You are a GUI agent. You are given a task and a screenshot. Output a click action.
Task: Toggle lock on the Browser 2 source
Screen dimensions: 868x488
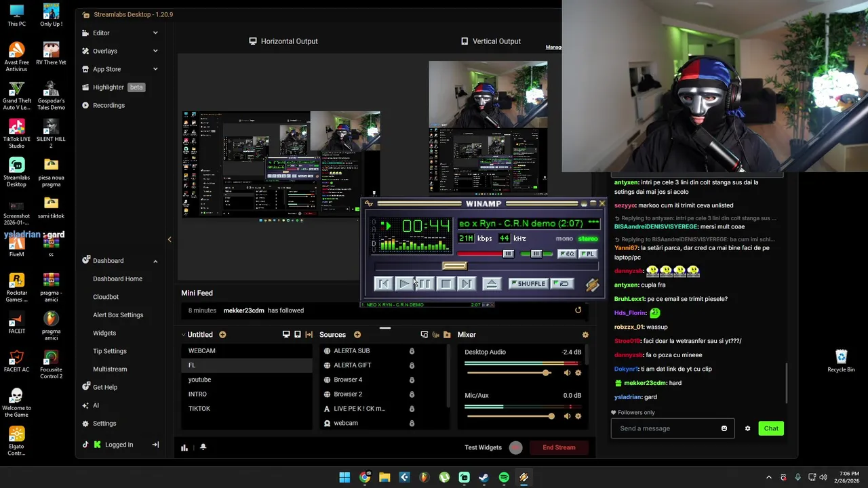tap(412, 394)
